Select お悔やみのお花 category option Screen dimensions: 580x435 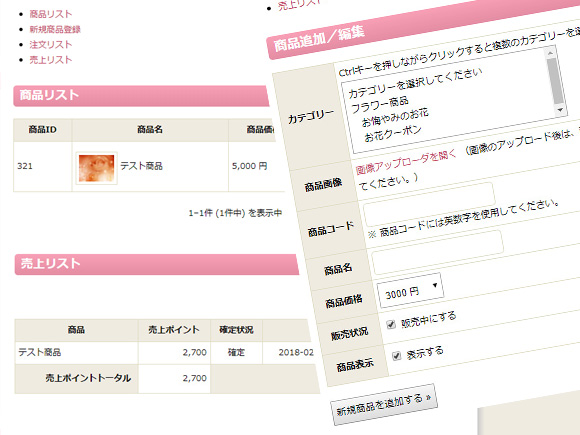(395, 117)
